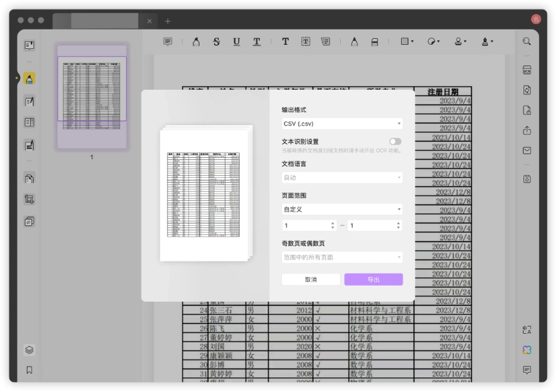Viewport: 557px width, 392px height.
Task: Click the purple 导出 button
Action: click(374, 280)
